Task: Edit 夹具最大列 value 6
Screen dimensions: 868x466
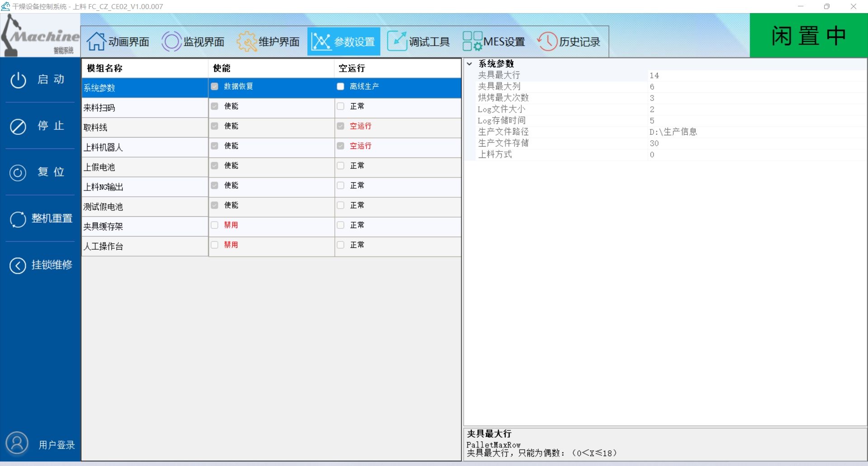Action: (757, 87)
